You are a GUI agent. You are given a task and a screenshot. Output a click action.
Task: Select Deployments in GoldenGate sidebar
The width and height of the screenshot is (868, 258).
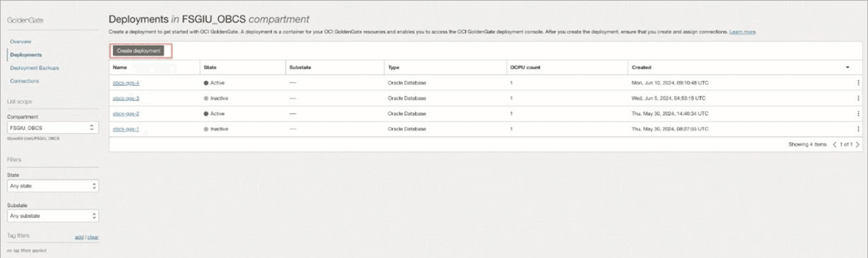pyautogui.click(x=26, y=55)
